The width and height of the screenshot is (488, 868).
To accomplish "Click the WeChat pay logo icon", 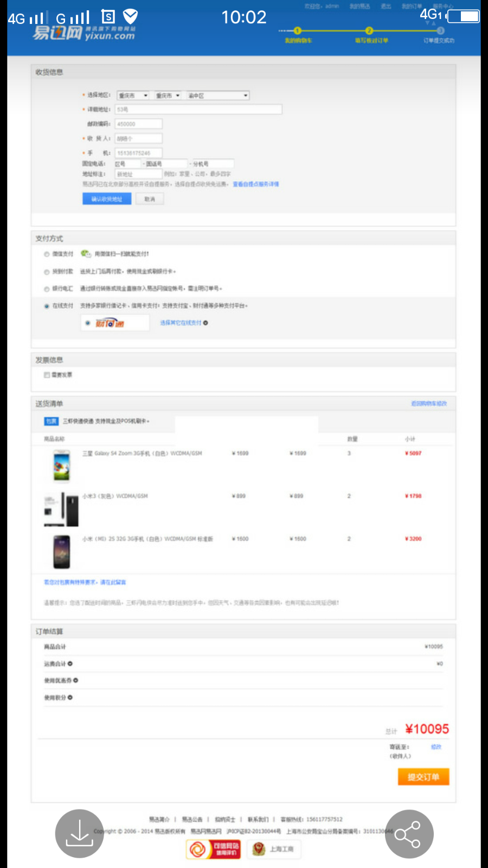I will click(86, 253).
